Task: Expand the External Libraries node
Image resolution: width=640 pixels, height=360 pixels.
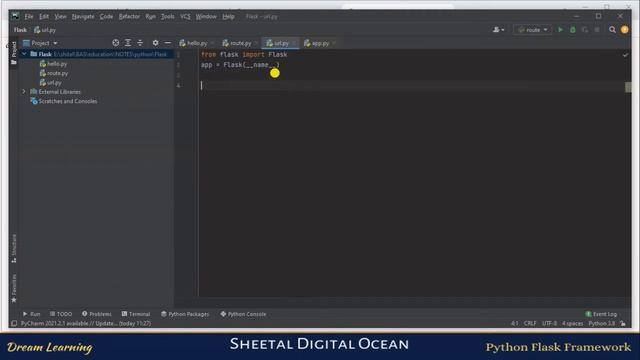Action: click(24, 92)
